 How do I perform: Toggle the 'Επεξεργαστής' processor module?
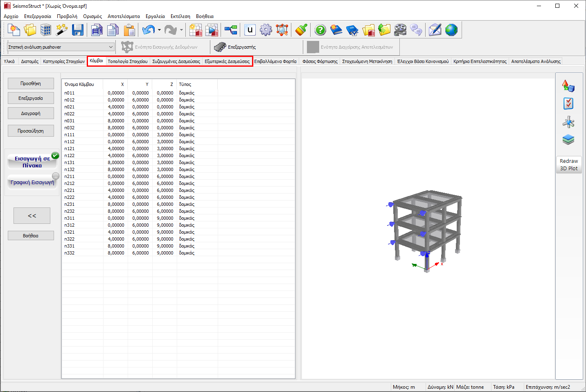[236, 47]
